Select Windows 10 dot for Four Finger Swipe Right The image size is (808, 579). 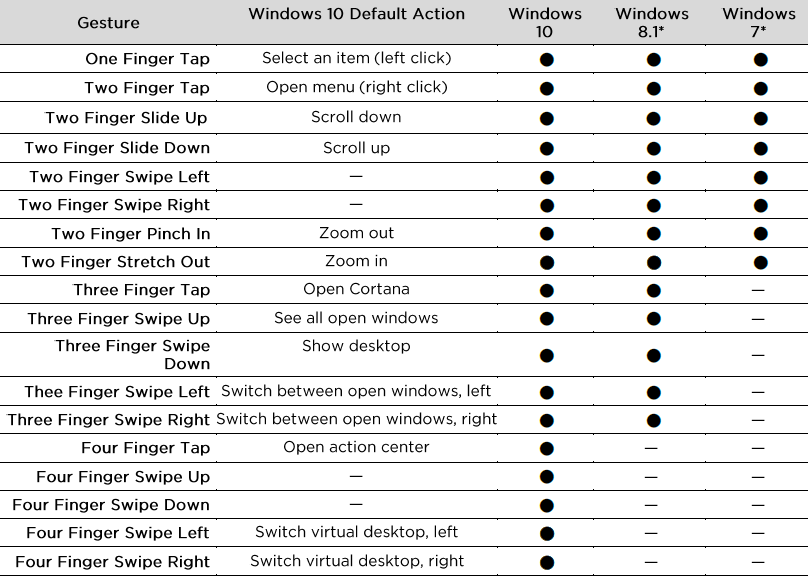click(546, 562)
